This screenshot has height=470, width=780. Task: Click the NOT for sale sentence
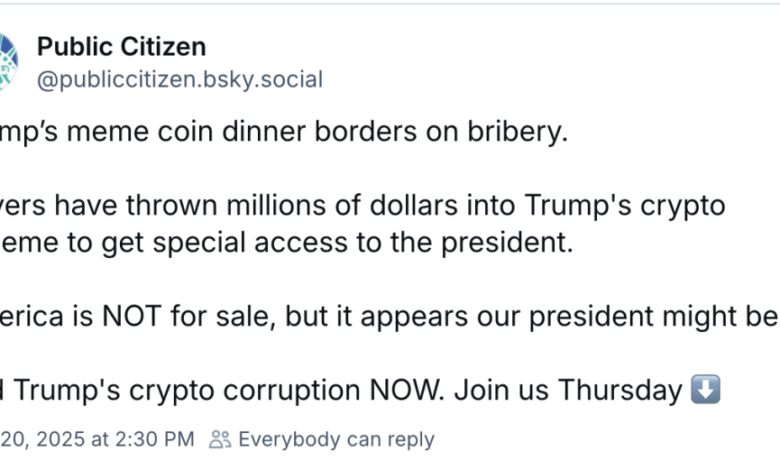coord(390,316)
